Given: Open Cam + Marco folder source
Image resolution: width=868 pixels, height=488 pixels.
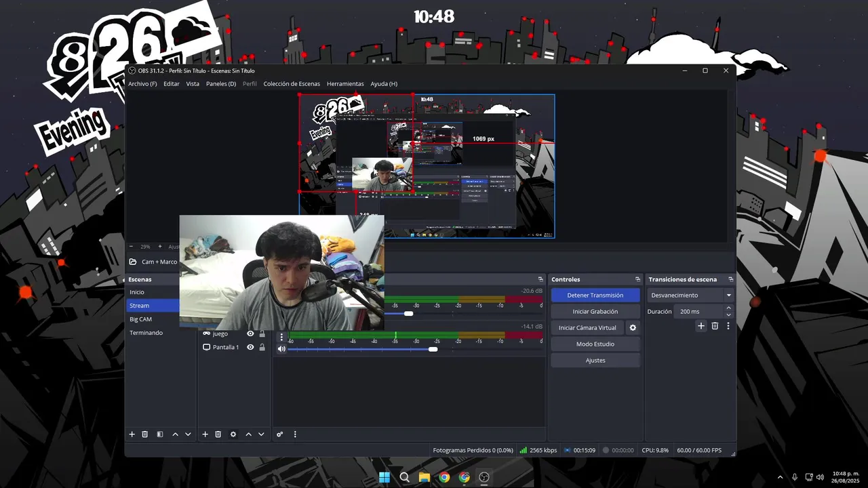Looking at the screenshot, I should pos(153,262).
